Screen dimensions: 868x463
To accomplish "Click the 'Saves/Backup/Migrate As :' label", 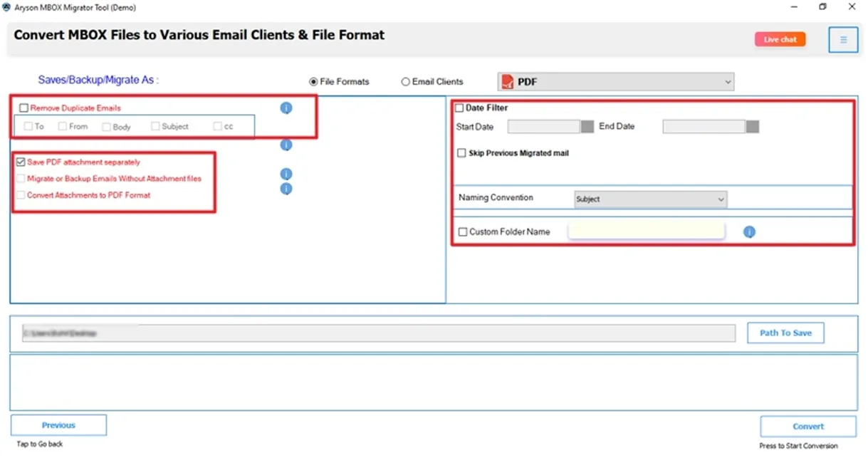I will pyautogui.click(x=98, y=80).
